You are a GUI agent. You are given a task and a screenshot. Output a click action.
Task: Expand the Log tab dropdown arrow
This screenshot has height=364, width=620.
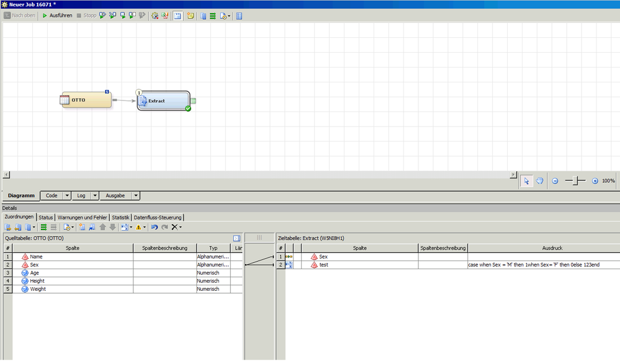pos(95,195)
